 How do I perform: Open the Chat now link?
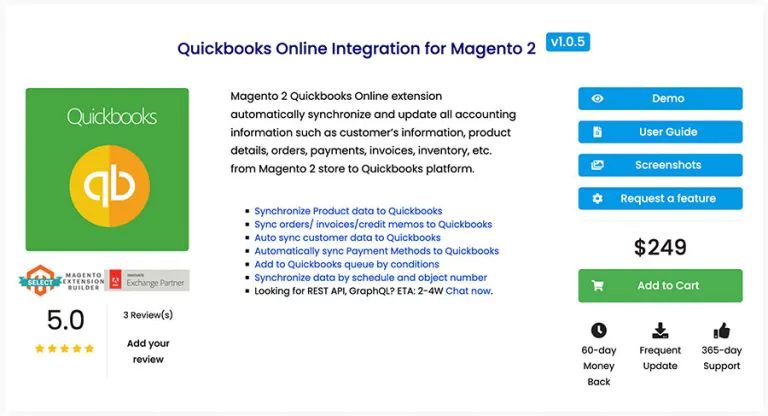pyautogui.click(x=468, y=291)
